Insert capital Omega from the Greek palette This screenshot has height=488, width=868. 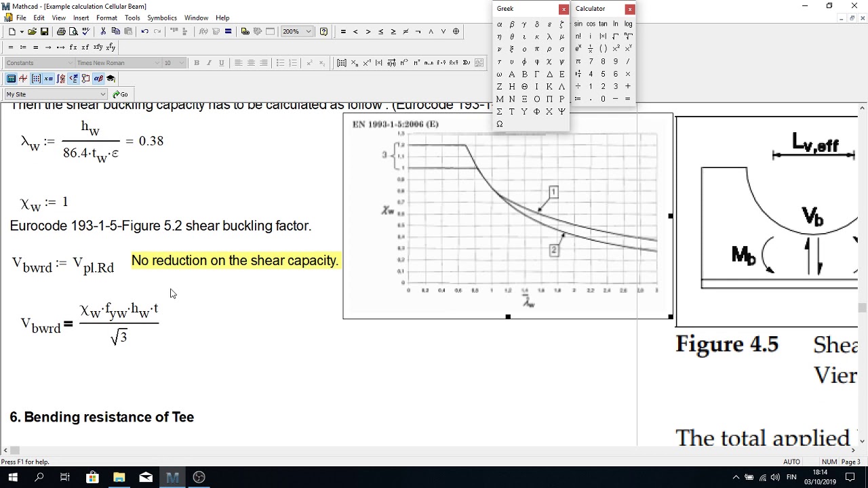[499, 124]
